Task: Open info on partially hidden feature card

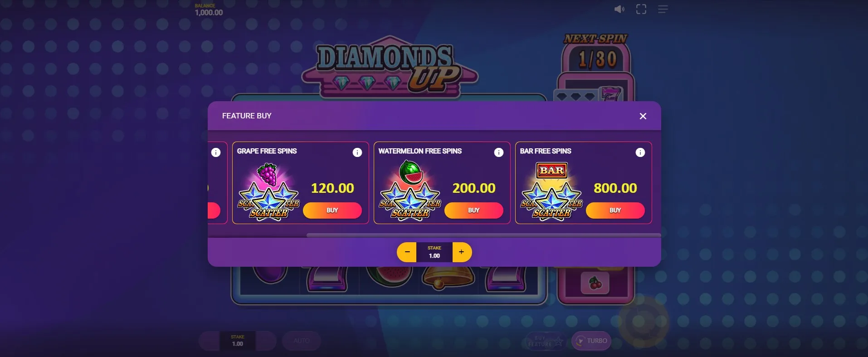Action: tap(216, 152)
